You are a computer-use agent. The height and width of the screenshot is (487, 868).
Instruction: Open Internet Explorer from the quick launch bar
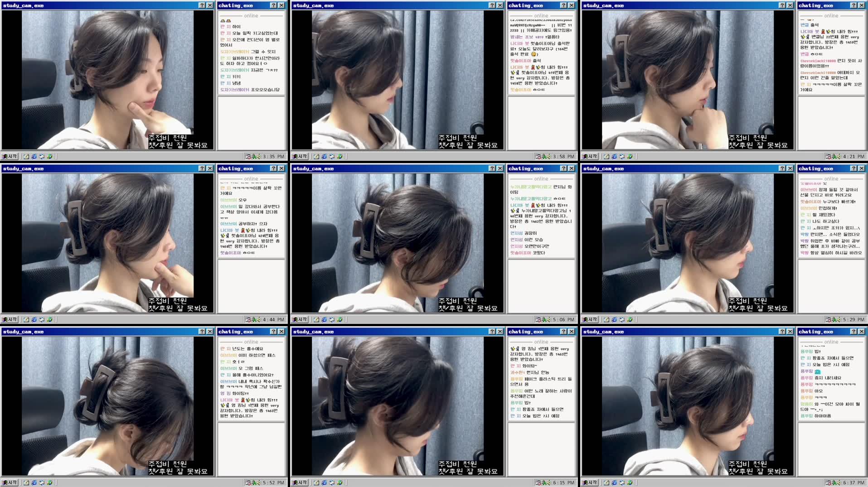34,155
